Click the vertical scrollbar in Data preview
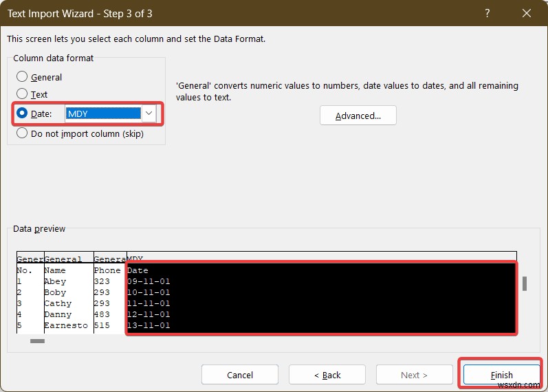This screenshot has width=548, height=392. pyautogui.click(x=525, y=283)
